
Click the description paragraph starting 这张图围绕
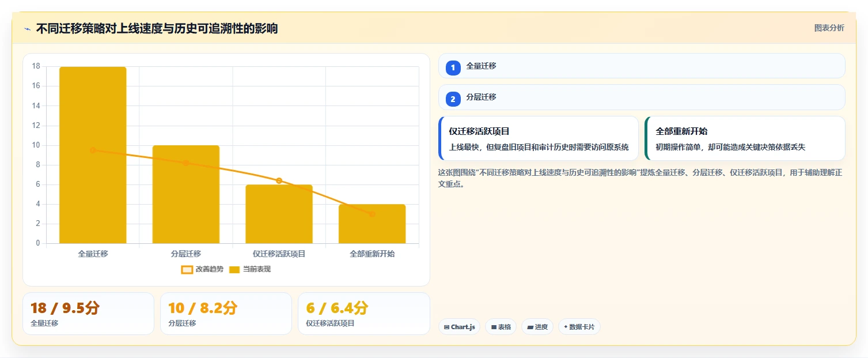point(640,178)
